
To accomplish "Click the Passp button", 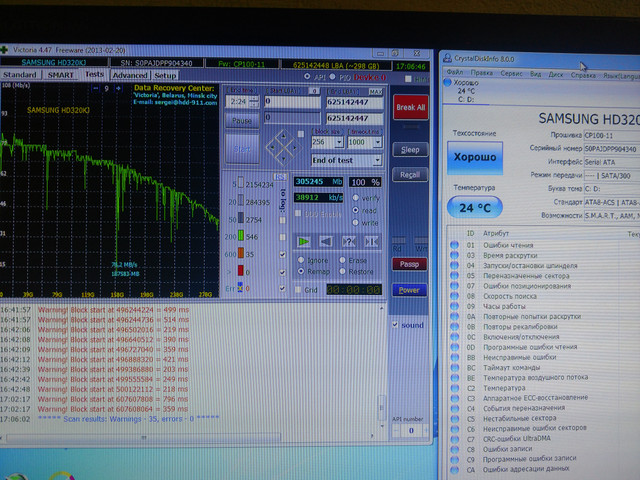I will [x=409, y=264].
